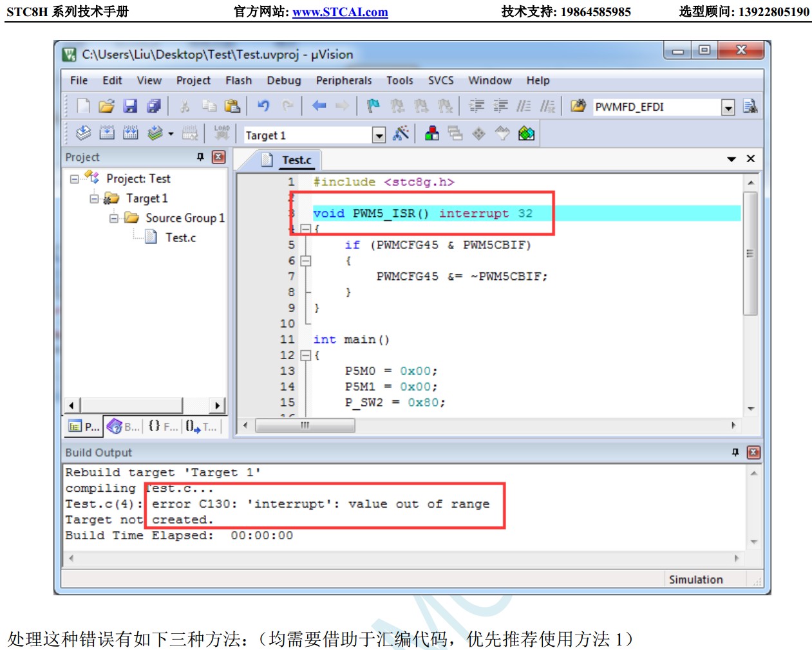The image size is (812, 650).
Task: Switch to the Functions tab in Project panel
Action: click(163, 426)
